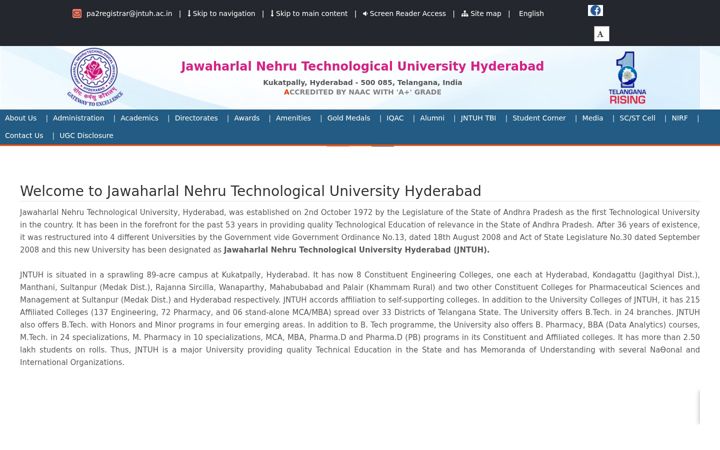This screenshot has width=720, height=450.
Task: Click the email envelope icon
Action: (77, 14)
